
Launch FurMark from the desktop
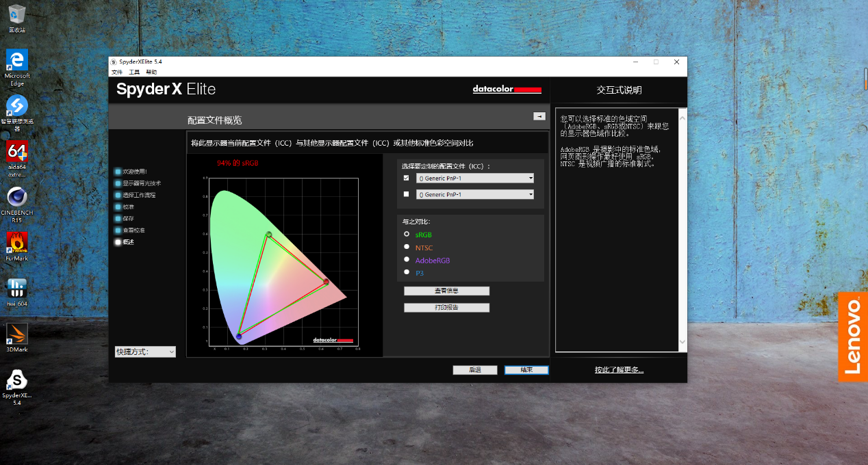(17, 247)
